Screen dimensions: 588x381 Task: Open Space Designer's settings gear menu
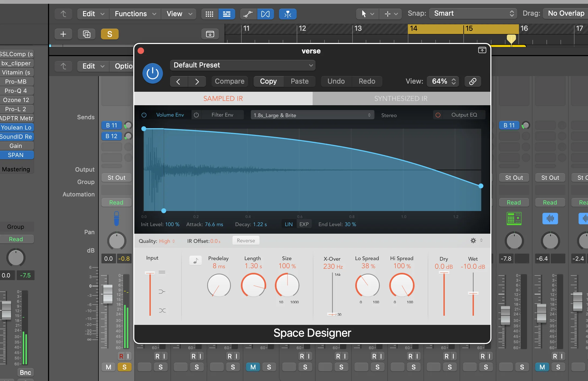coord(473,240)
